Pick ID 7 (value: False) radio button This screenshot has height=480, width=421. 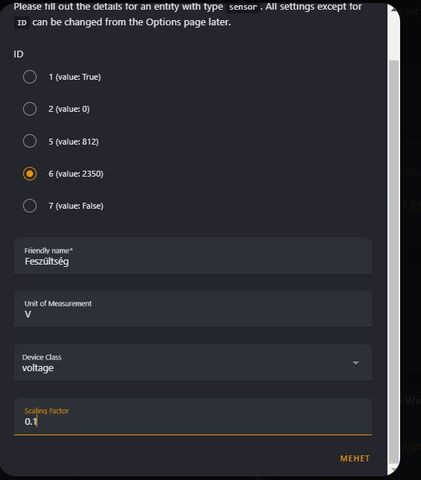click(x=30, y=206)
